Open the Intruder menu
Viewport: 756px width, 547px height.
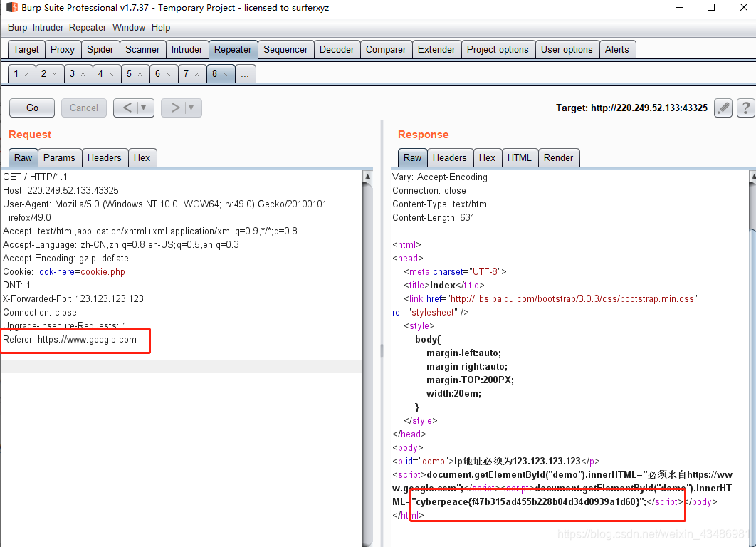[x=48, y=28]
